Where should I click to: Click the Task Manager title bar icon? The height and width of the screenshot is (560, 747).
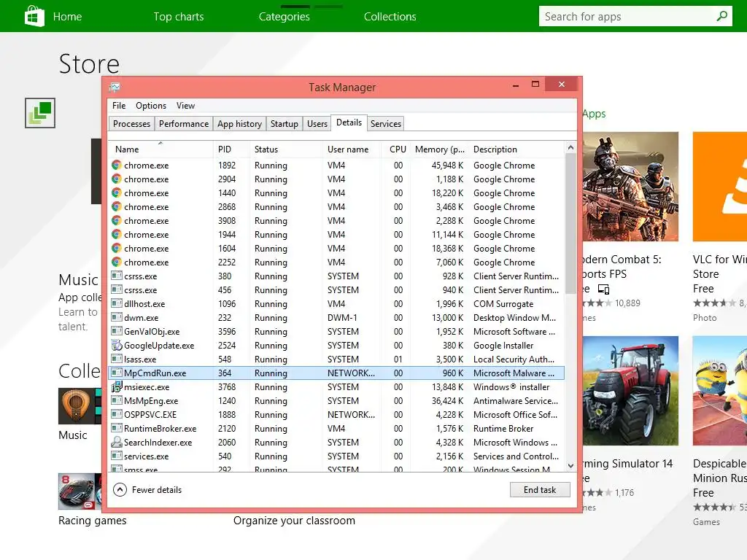point(115,87)
